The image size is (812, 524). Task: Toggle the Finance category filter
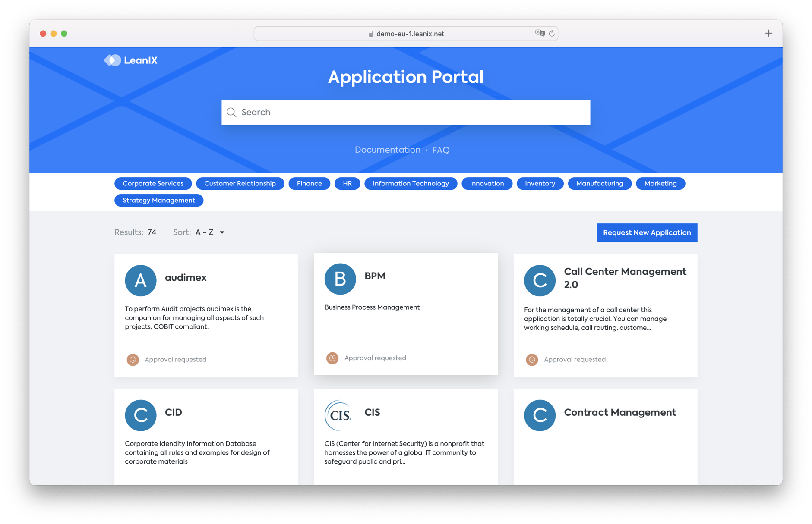[309, 183]
